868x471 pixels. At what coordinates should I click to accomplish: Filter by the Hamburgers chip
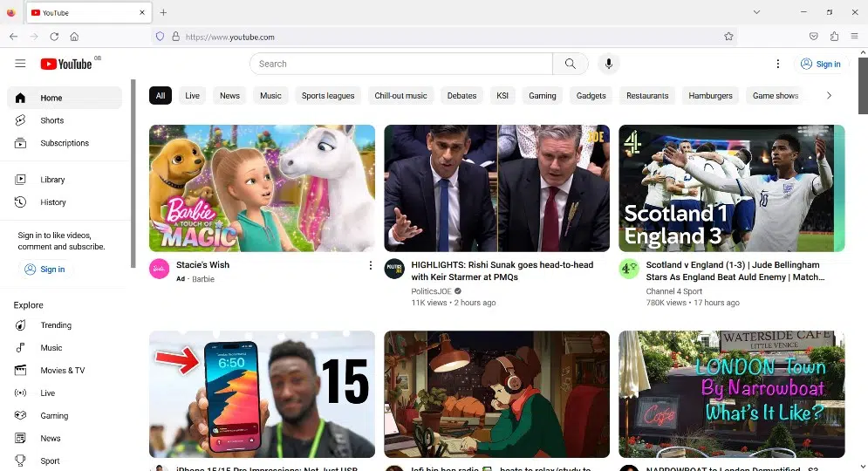click(710, 96)
